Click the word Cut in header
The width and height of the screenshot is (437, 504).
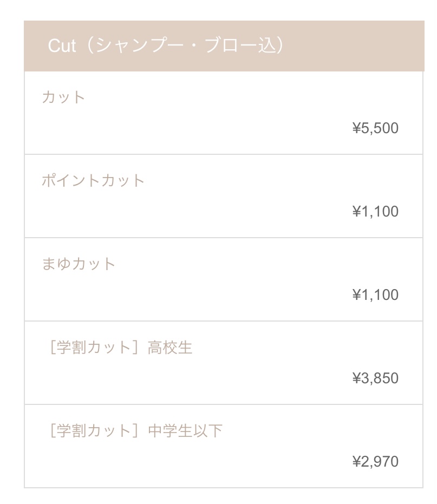point(62,45)
